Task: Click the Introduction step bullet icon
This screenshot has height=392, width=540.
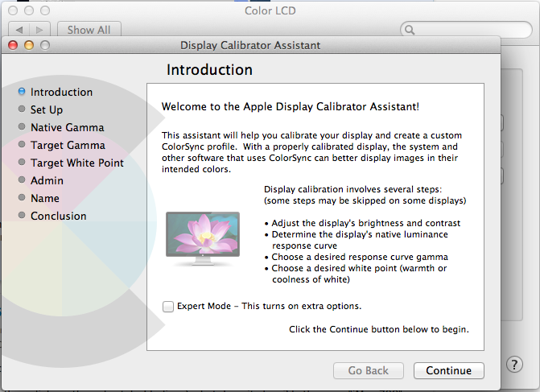Action: coord(21,92)
